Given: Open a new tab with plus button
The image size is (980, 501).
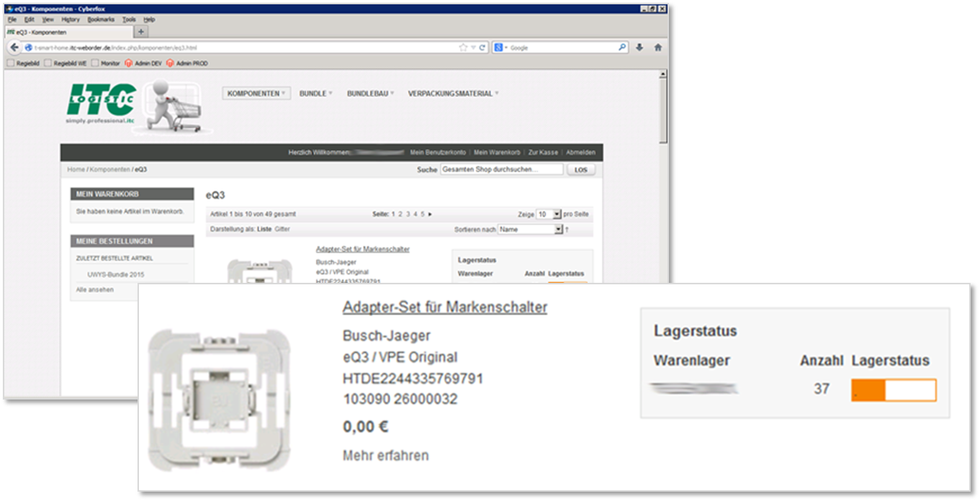Looking at the screenshot, I should coord(140,32).
